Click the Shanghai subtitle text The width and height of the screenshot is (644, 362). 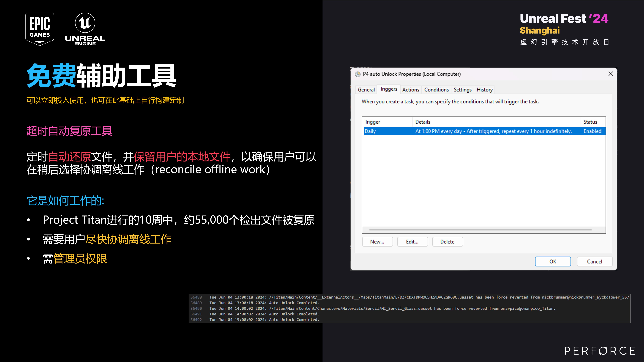click(x=540, y=31)
